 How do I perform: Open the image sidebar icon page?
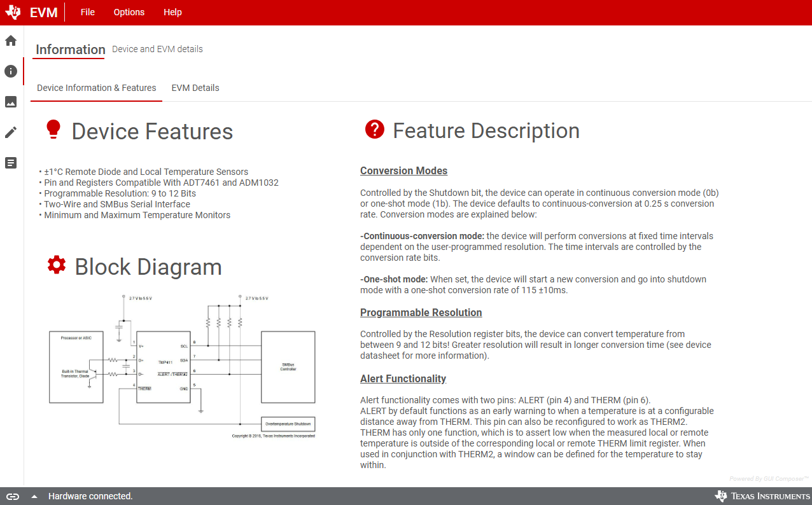click(11, 102)
